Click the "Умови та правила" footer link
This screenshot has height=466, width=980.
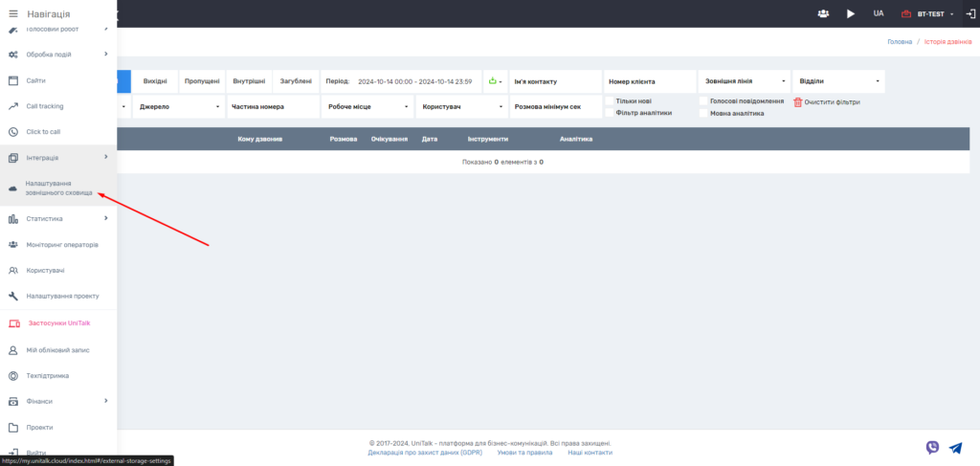point(524,453)
